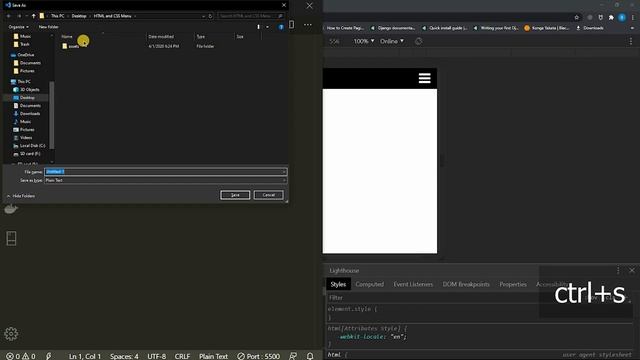Click 'This PC' in the breadcrumb path

click(58, 16)
